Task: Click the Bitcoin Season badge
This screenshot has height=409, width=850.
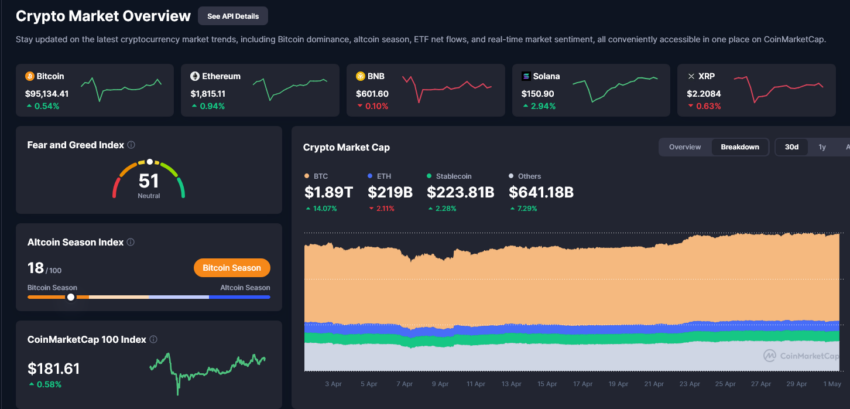Action: (232, 268)
